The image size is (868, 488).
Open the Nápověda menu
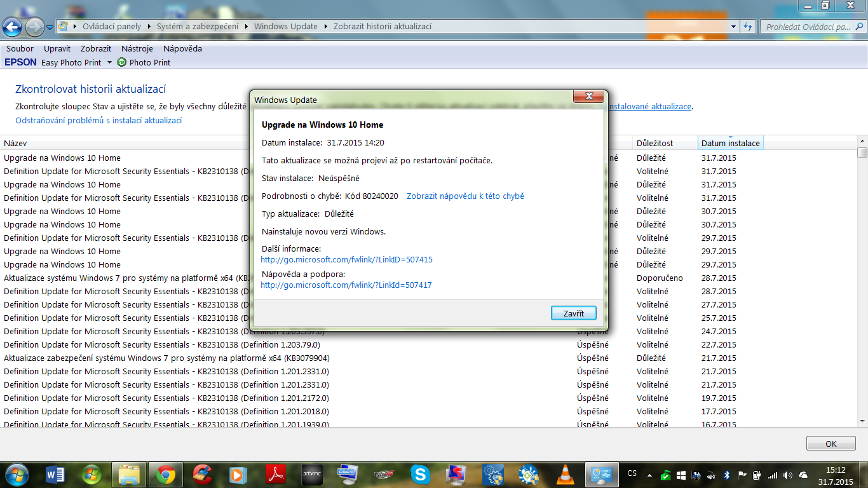click(x=182, y=49)
